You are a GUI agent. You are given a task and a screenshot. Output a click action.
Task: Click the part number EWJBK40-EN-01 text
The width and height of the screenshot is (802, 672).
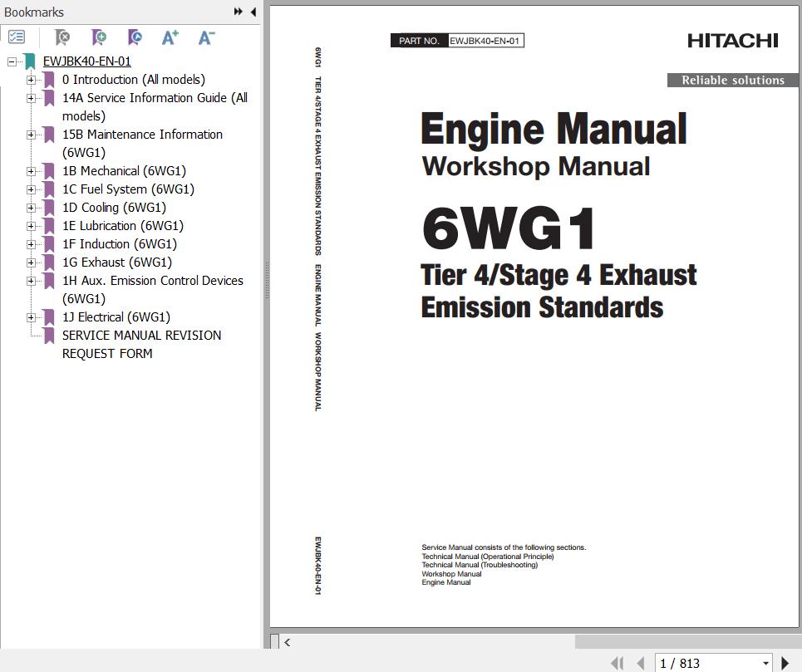click(485, 41)
